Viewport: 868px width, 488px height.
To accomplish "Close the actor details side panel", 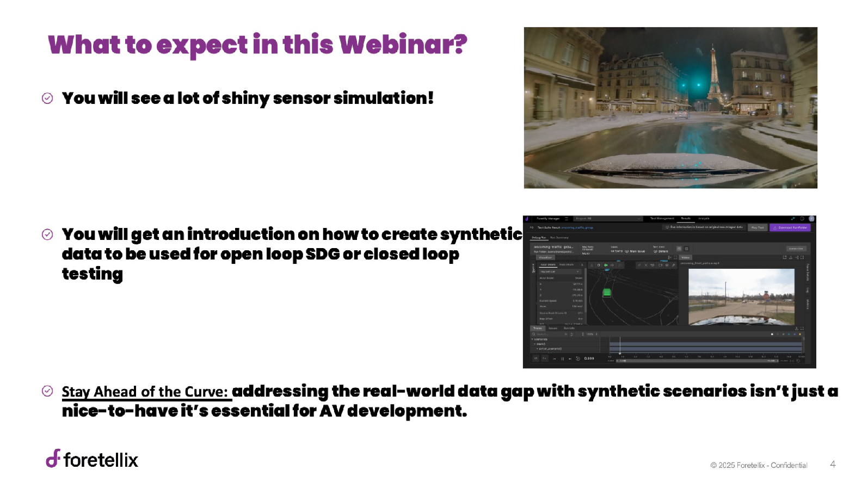I will pyautogui.click(x=582, y=265).
